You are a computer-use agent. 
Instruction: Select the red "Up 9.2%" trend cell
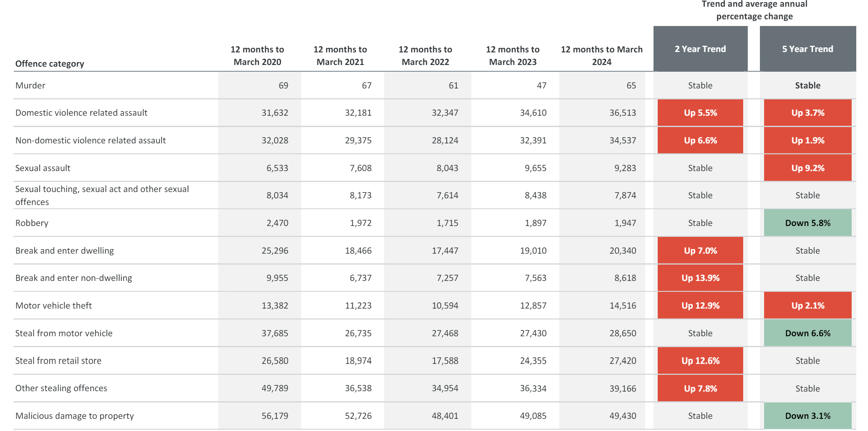(807, 168)
